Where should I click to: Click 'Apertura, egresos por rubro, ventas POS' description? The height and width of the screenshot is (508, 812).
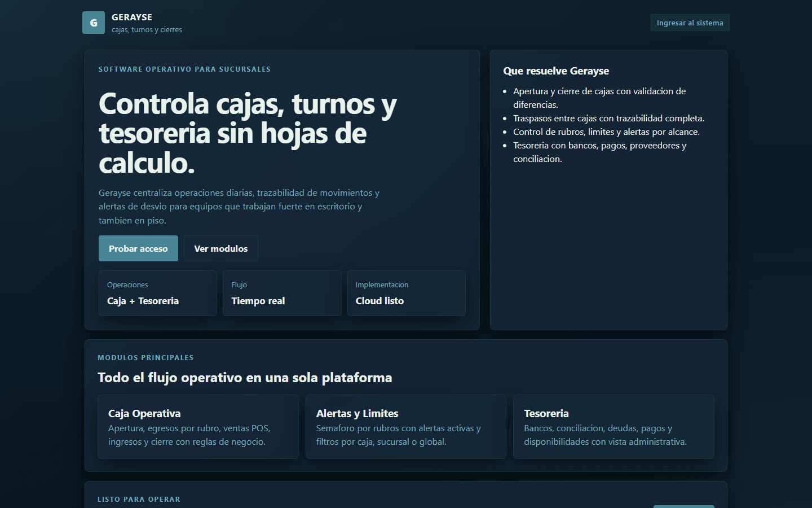click(189, 435)
